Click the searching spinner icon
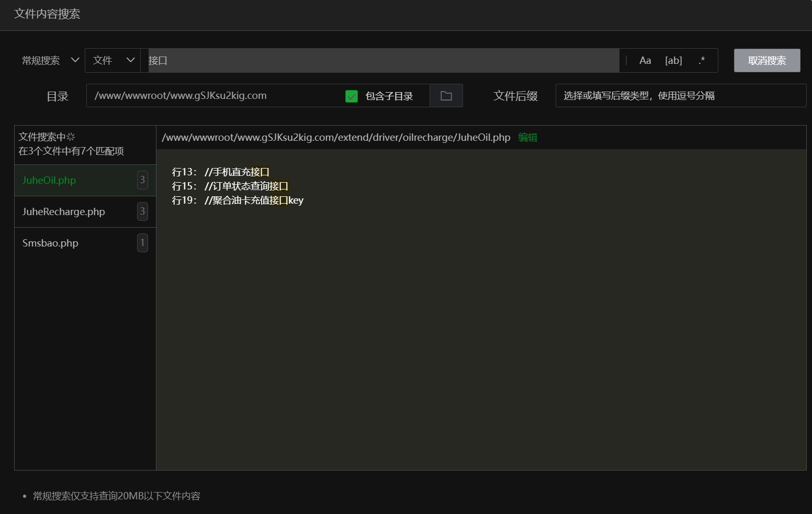Screen dimensions: 812x514 (71, 137)
